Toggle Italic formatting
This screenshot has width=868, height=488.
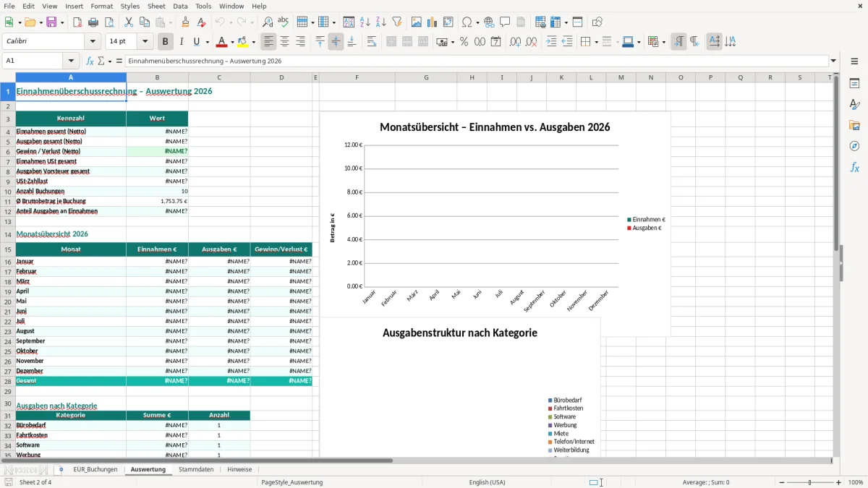pos(182,42)
